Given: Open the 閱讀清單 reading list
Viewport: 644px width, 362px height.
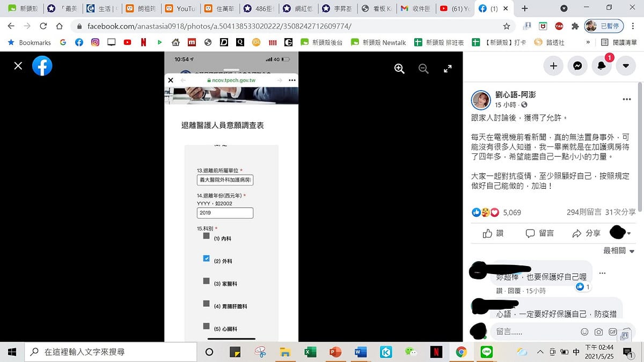Looking at the screenshot, I should point(619,42).
